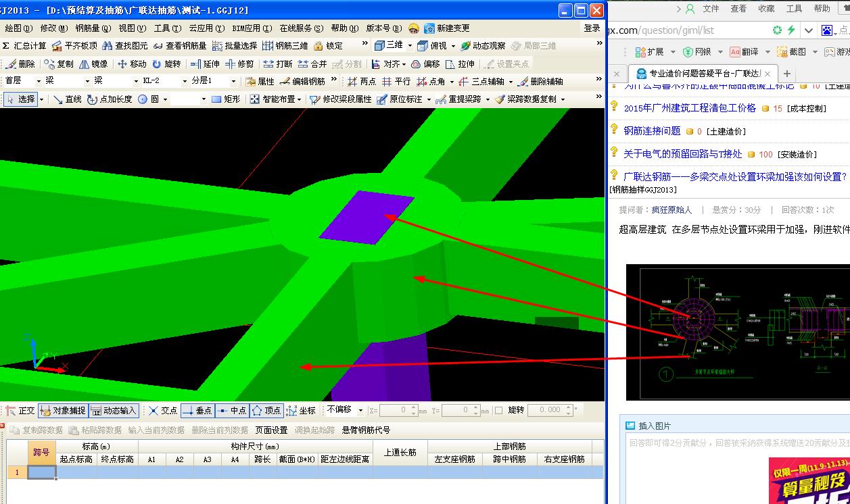Viewport: 850px width, 504px height.
Task: Activate 批量选择 batch select tool
Action: (234, 46)
